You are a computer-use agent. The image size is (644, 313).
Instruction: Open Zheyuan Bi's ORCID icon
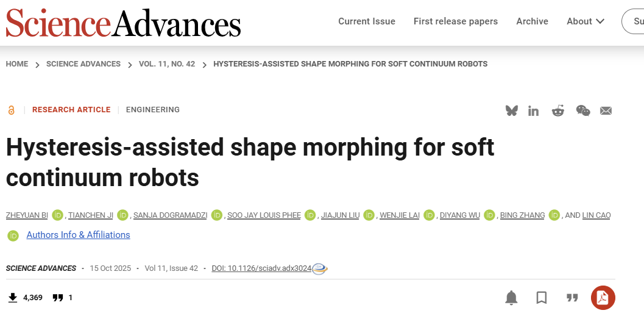click(58, 215)
